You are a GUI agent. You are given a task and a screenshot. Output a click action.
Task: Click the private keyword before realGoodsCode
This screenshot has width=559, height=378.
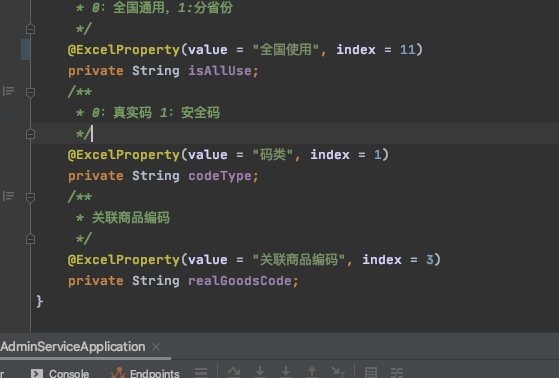pos(96,281)
